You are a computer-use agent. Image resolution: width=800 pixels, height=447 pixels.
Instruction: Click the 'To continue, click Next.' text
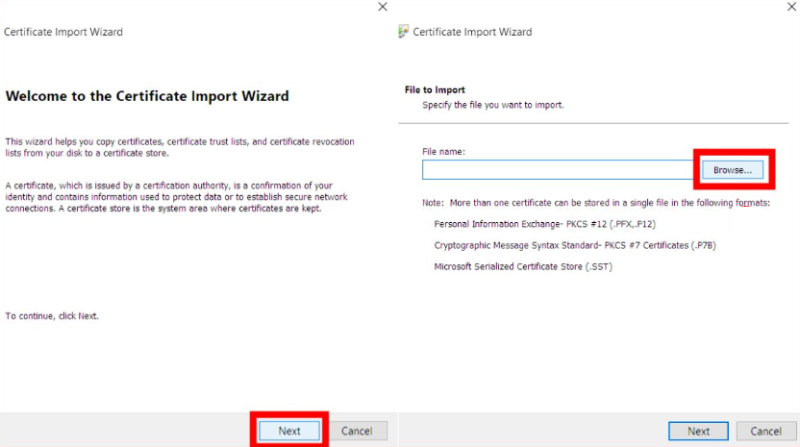point(52,316)
